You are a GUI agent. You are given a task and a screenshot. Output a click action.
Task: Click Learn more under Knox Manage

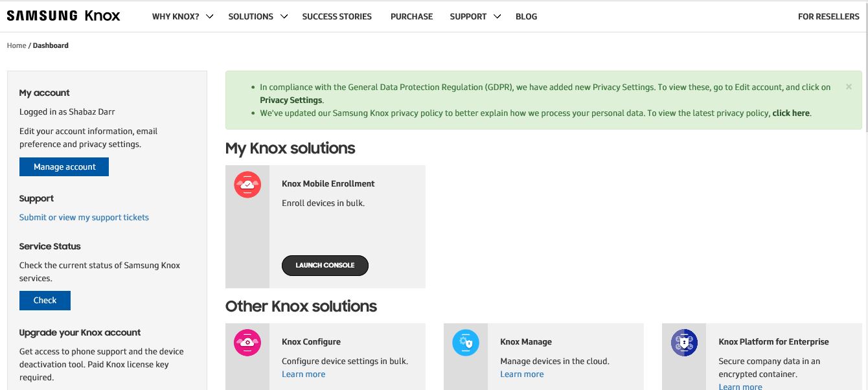click(x=521, y=374)
